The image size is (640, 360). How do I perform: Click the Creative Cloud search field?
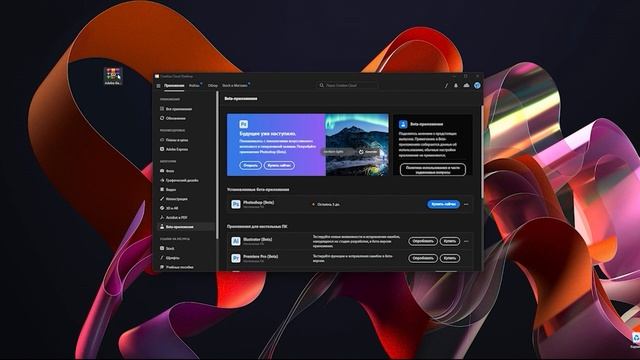pos(347,85)
